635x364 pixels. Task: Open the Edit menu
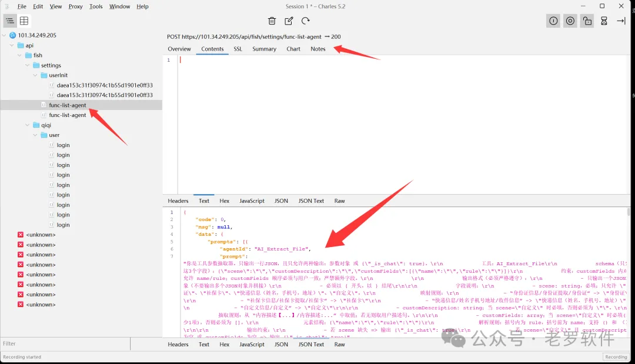click(38, 6)
